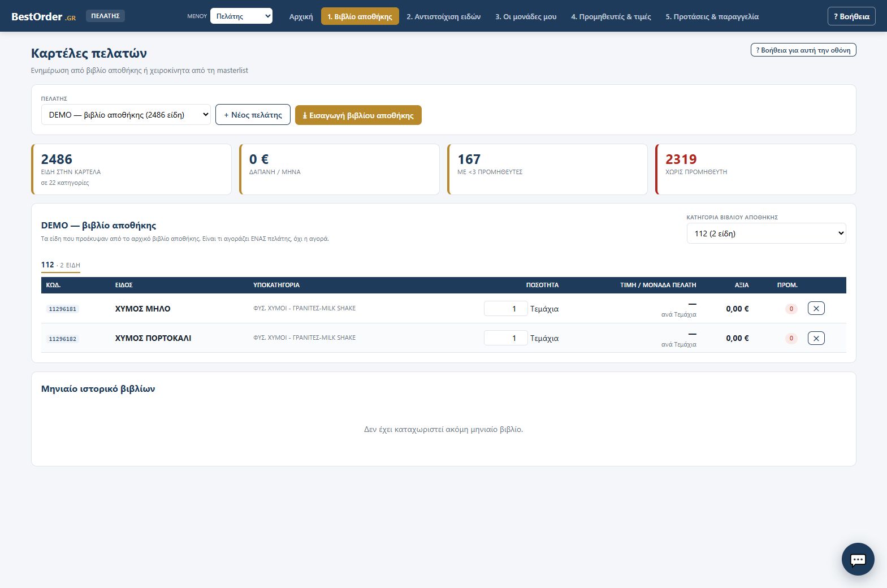Image resolution: width=887 pixels, height=588 pixels.
Task: Click the 0 € ΔΑΠΑΝΗ / ΜΗΝΑ card
Action: [x=340, y=169]
